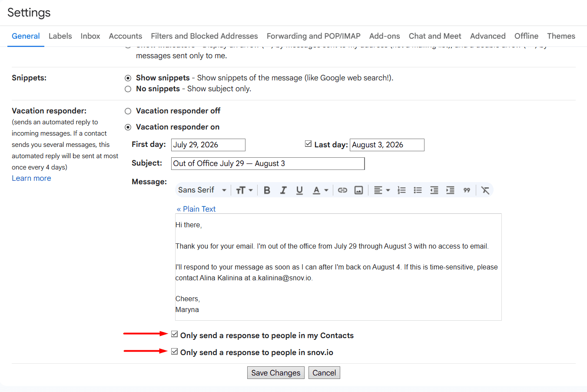587x392 pixels.
Task: Switch to the Add-ons tab
Action: point(385,36)
